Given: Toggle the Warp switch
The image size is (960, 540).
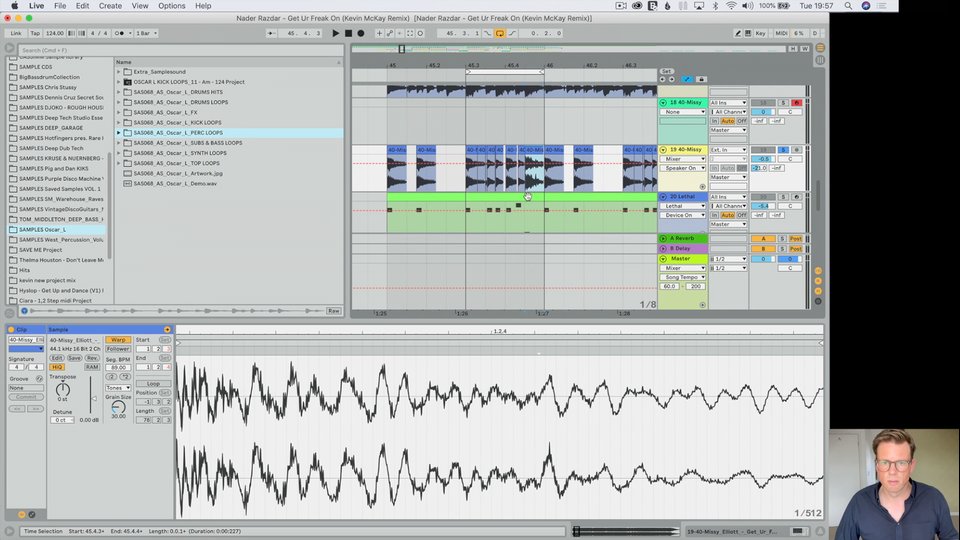Looking at the screenshot, I should [x=118, y=340].
